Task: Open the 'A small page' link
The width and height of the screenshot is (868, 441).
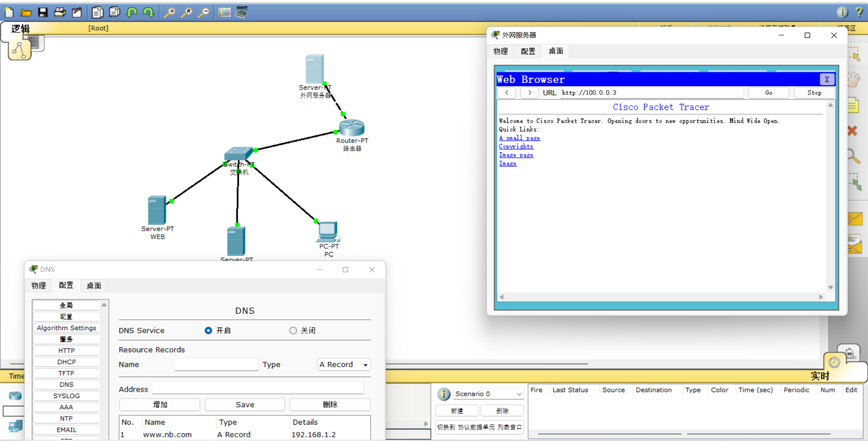Action: [x=519, y=138]
